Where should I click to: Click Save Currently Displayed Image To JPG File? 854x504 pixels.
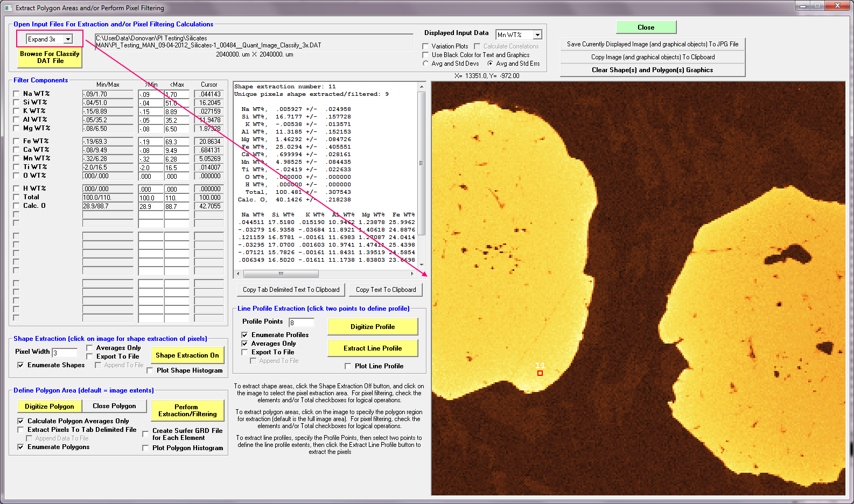tap(652, 44)
